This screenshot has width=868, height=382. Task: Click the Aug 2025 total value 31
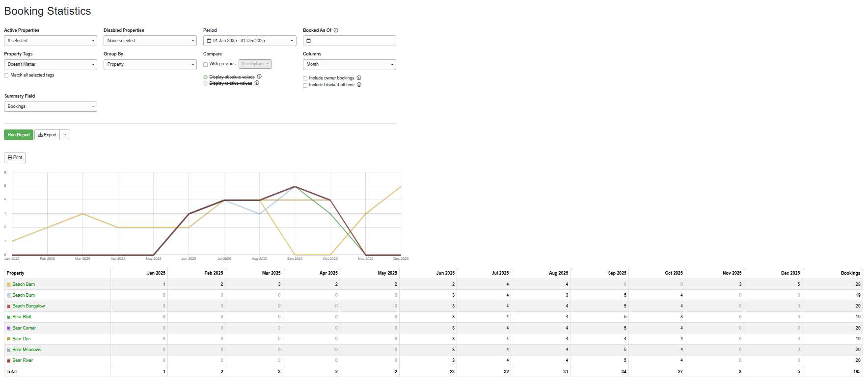point(566,372)
